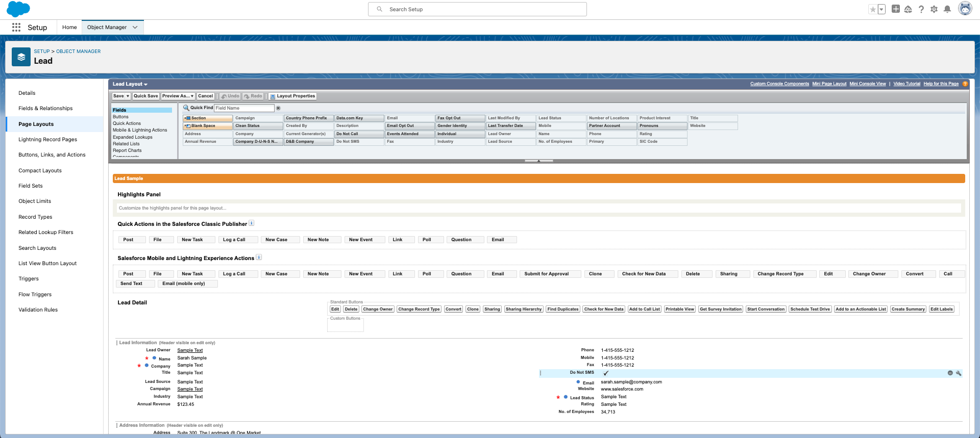The height and width of the screenshot is (438, 980).
Task: Click info icon beside Lightning Experience Actions
Action: click(259, 257)
